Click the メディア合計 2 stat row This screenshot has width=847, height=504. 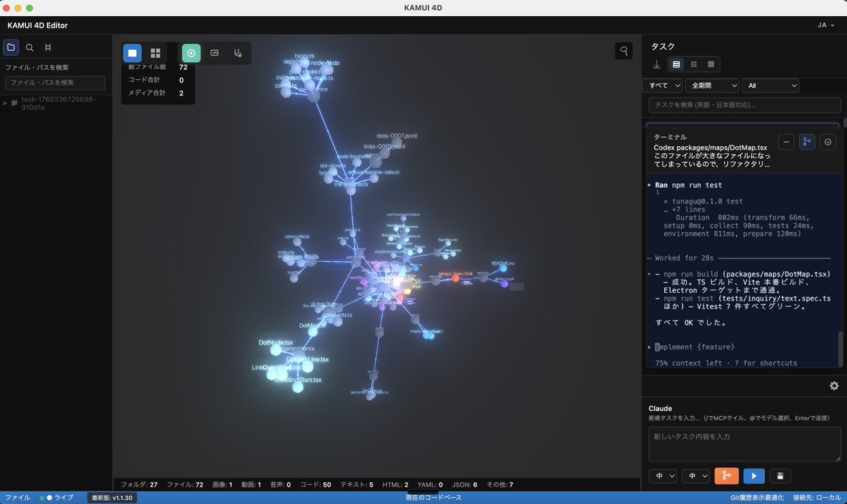tap(157, 92)
